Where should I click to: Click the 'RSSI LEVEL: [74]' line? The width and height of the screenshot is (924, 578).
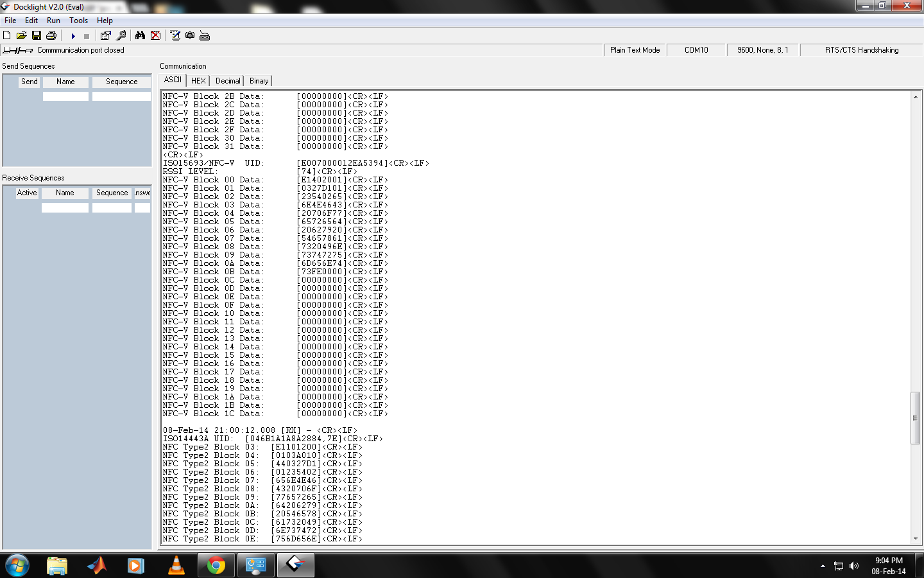pyautogui.click(x=260, y=171)
